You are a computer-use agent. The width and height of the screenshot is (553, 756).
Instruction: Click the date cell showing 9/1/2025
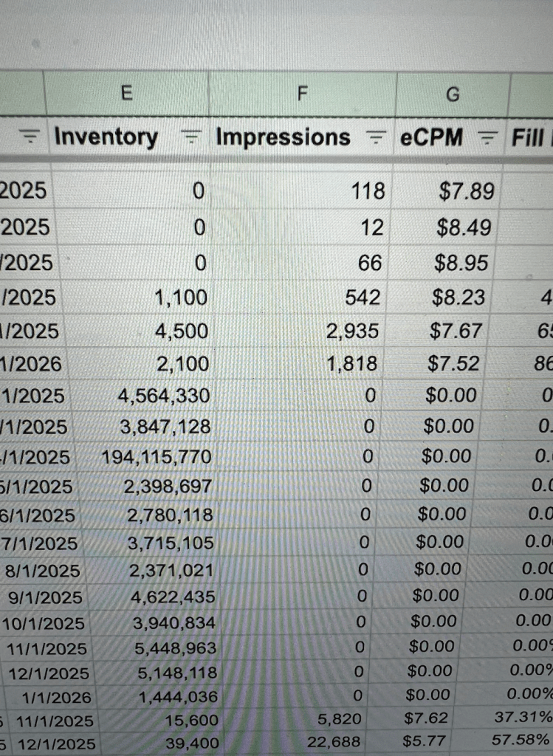pyautogui.click(x=45, y=597)
